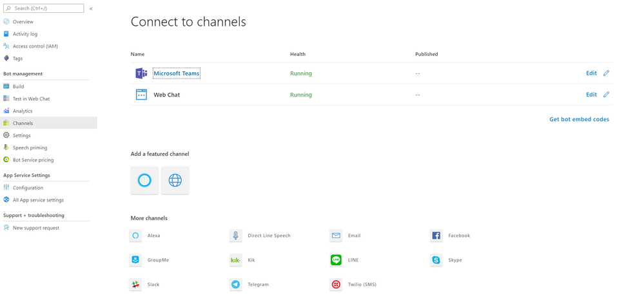This screenshot has height=300, width=644.
Task: Select Channels in the sidebar
Action: pyautogui.click(x=48, y=123)
